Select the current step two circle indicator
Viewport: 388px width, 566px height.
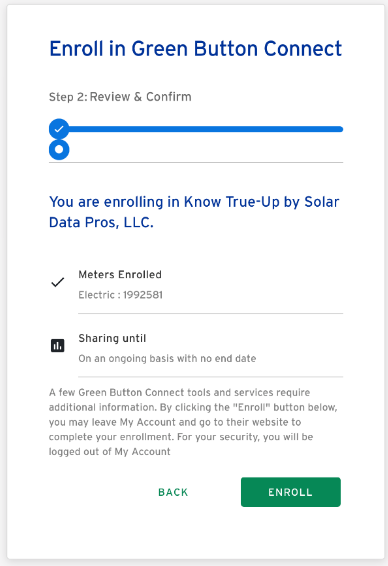pos(59,149)
